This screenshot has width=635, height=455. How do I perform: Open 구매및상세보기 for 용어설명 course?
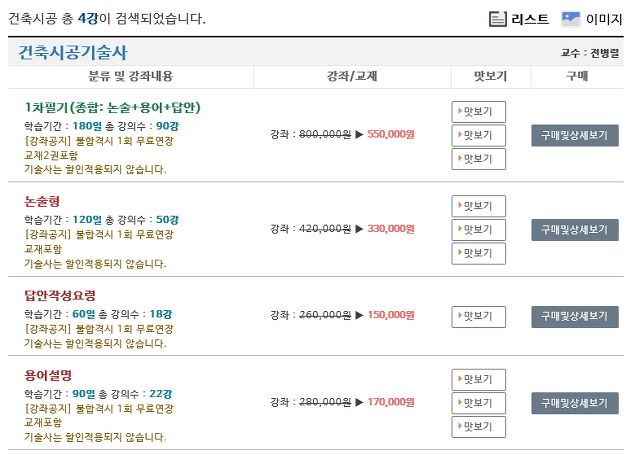[575, 403]
